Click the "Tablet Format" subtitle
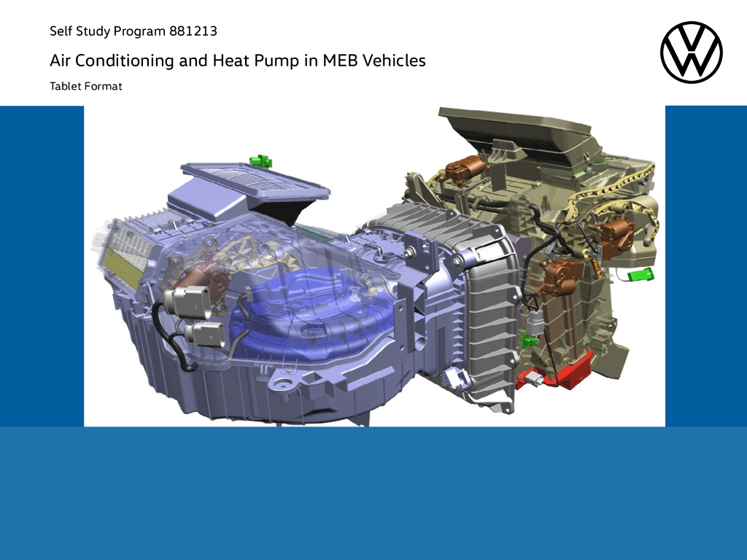Image resolution: width=747 pixels, height=560 pixels. tap(86, 86)
